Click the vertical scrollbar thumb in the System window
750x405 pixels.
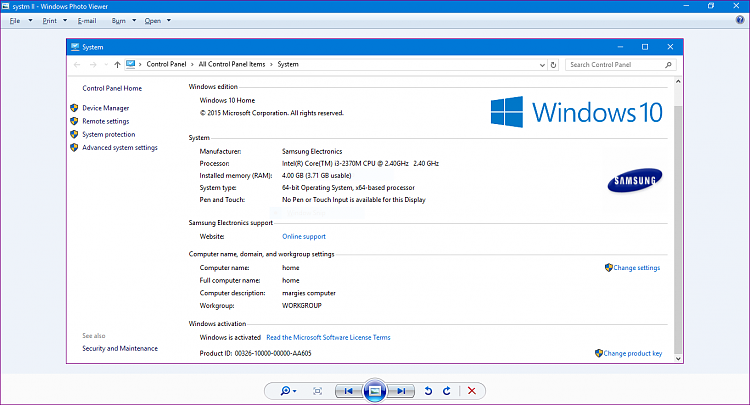[x=678, y=230]
